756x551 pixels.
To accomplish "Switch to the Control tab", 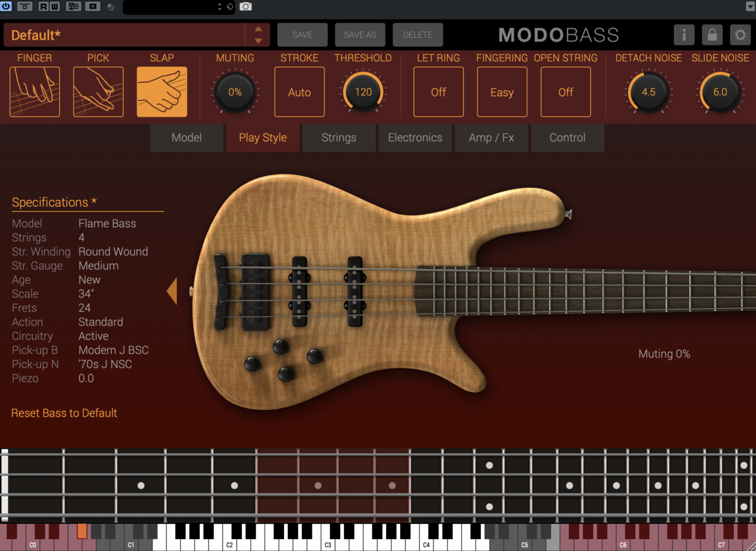I will tap(568, 137).
